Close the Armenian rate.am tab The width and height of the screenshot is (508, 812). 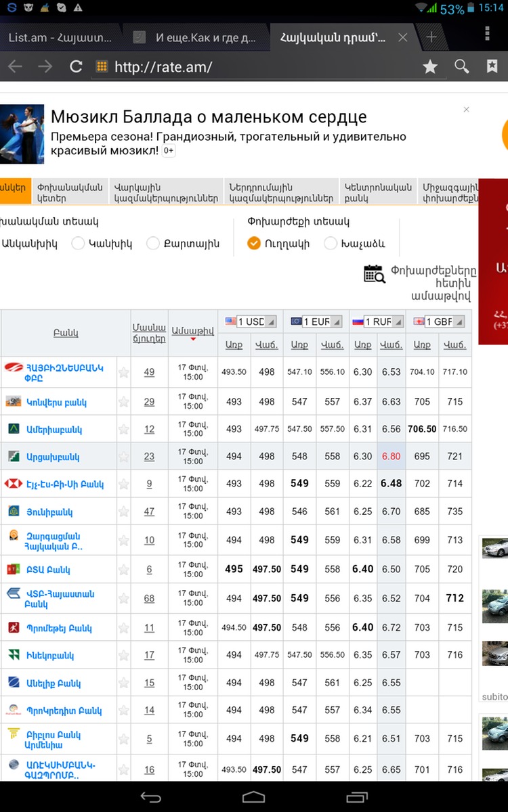403,37
